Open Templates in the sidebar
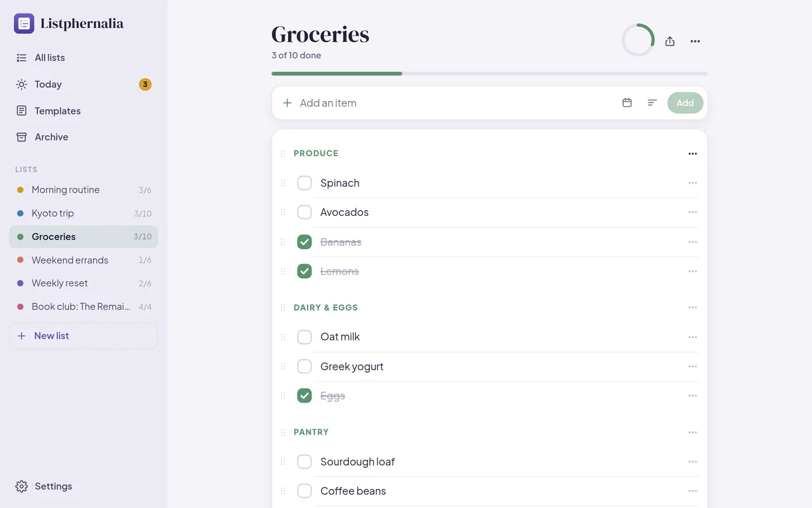 83,111
